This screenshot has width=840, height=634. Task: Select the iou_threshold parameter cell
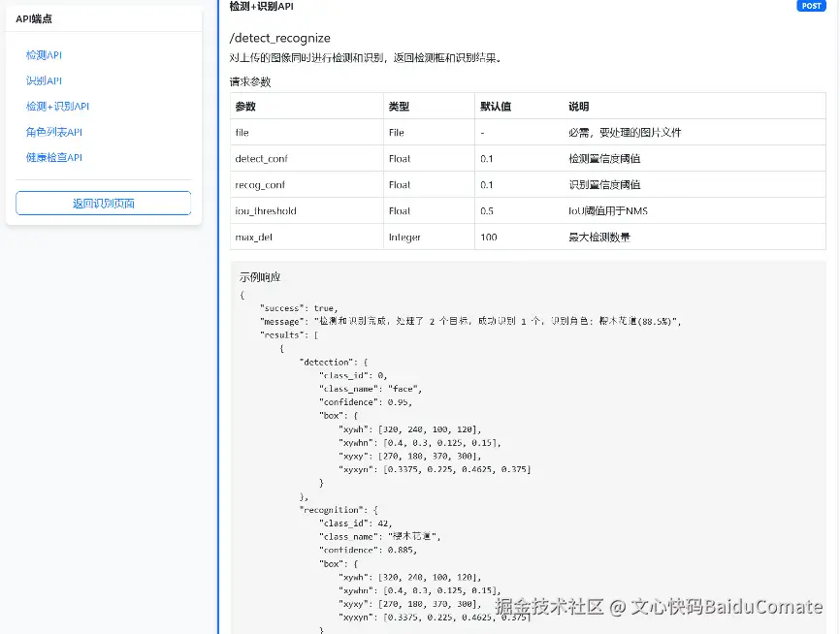(307, 211)
